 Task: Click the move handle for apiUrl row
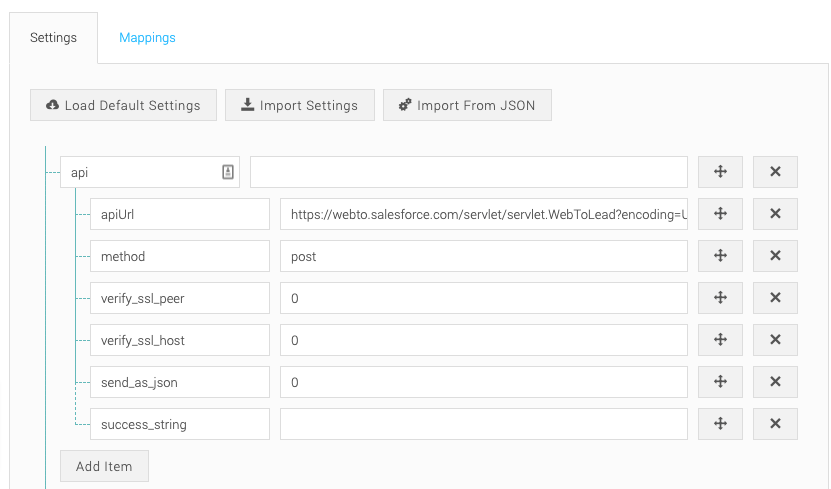coord(720,214)
